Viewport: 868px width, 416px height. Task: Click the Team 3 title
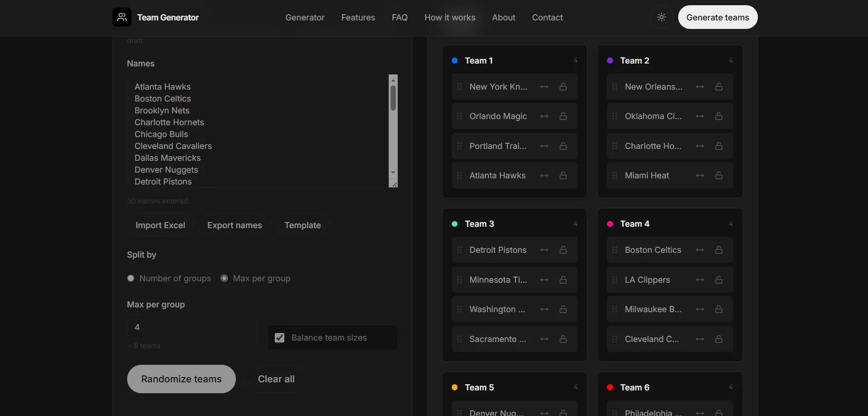click(x=479, y=224)
